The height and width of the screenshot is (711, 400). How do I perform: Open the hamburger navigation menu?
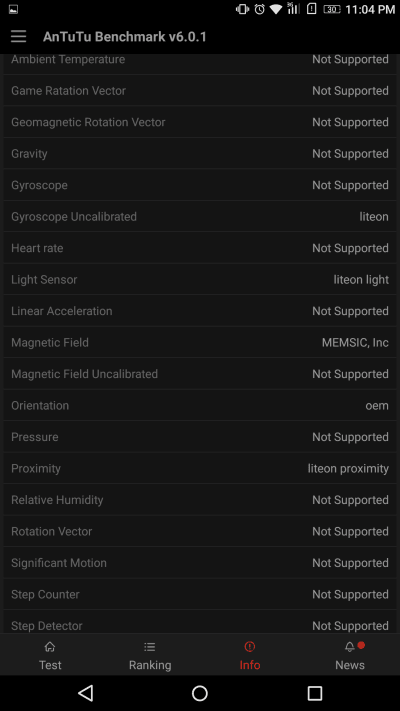19,37
